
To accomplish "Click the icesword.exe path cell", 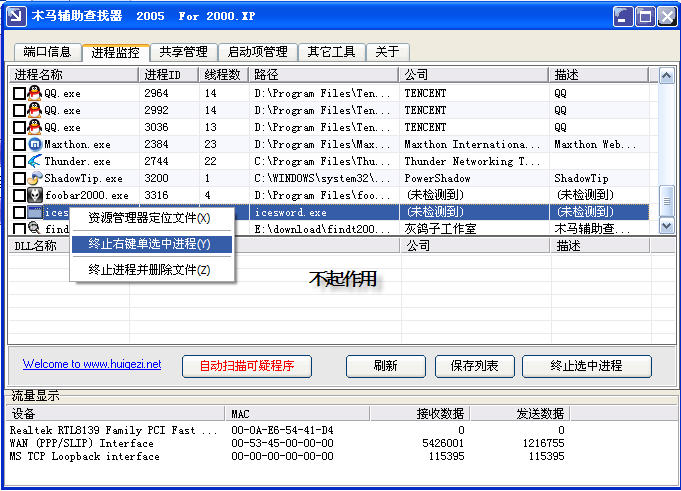I will 324,212.
